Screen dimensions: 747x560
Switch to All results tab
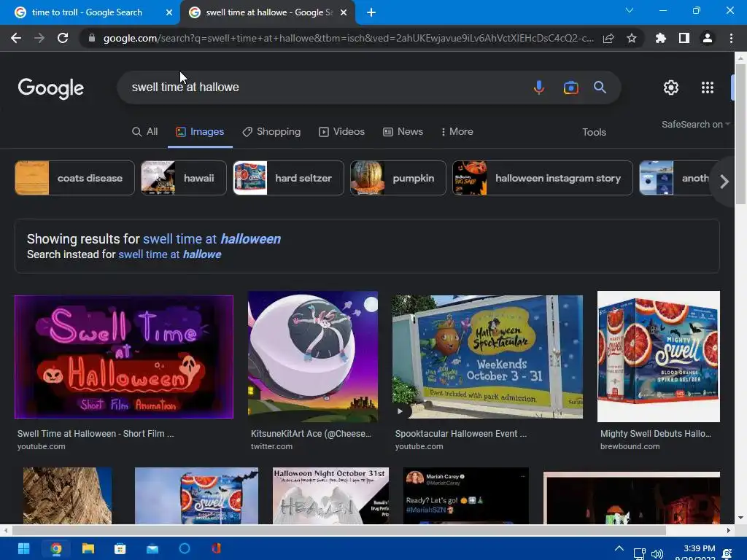(145, 131)
